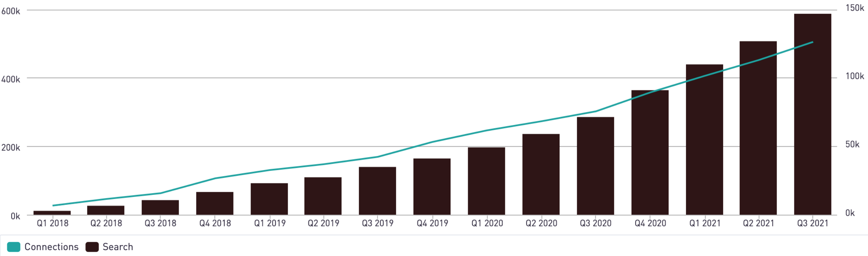Image resolution: width=868 pixels, height=256 pixels.
Task: Click the Q2 2019 axis label
Action: (x=323, y=223)
